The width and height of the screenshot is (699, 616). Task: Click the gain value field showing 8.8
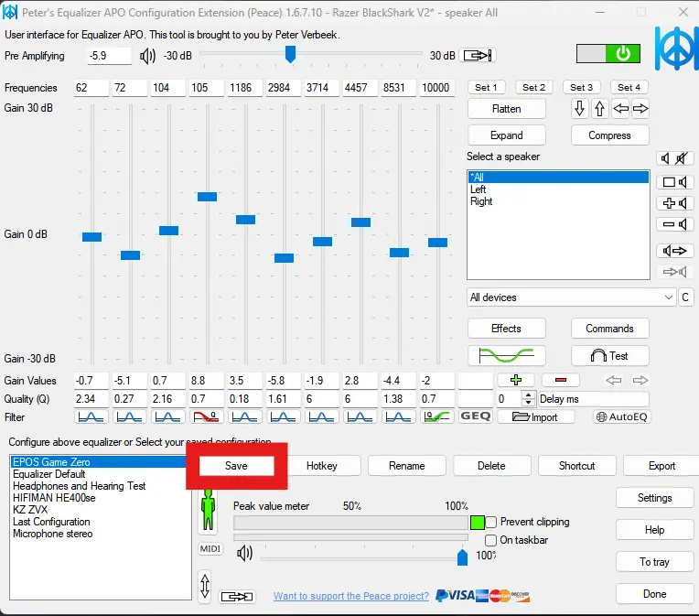[207, 381]
